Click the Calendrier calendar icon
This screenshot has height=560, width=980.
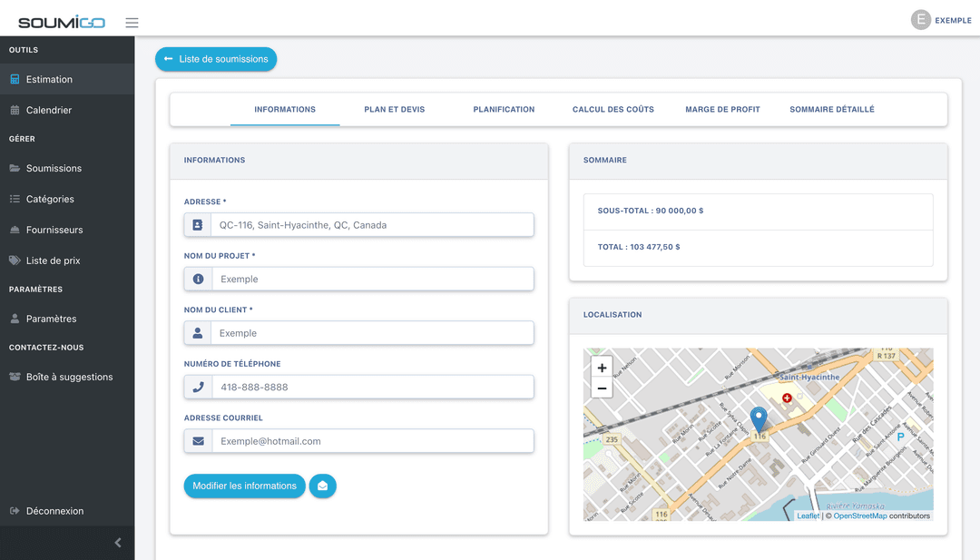pos(15,111)
